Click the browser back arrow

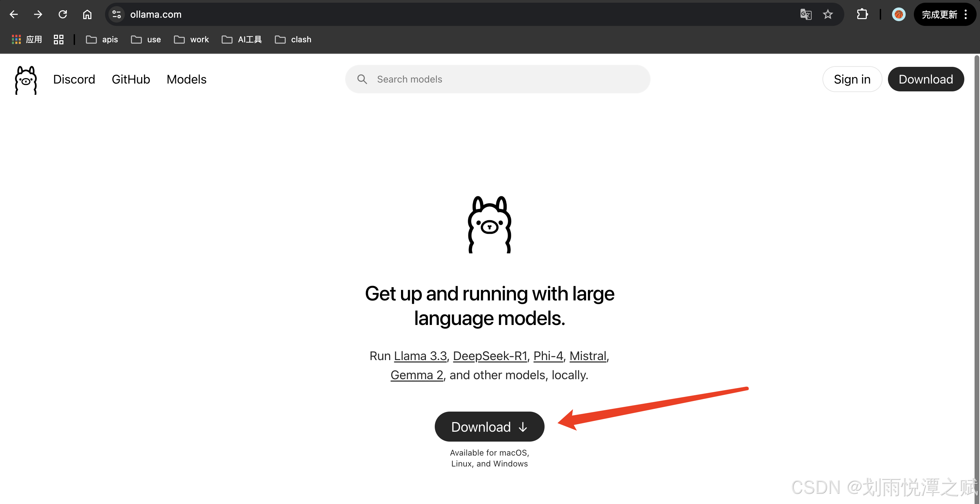(14, 14)
